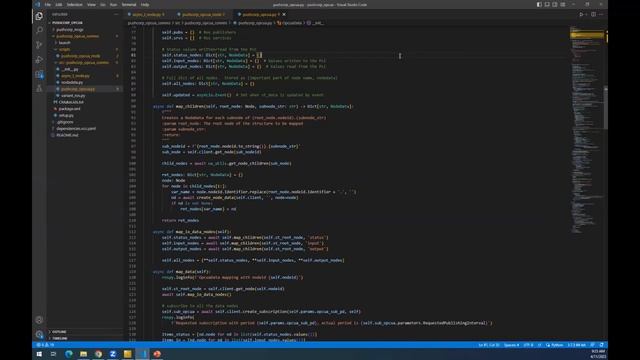Click Visual Studio Code taskbar icon

(x=142, y=354)
